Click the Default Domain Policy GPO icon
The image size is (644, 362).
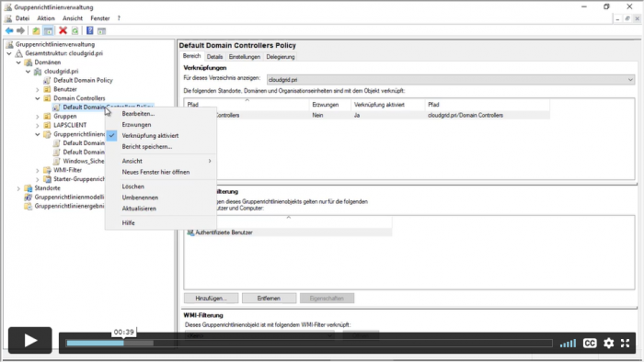tap(47, 80)
